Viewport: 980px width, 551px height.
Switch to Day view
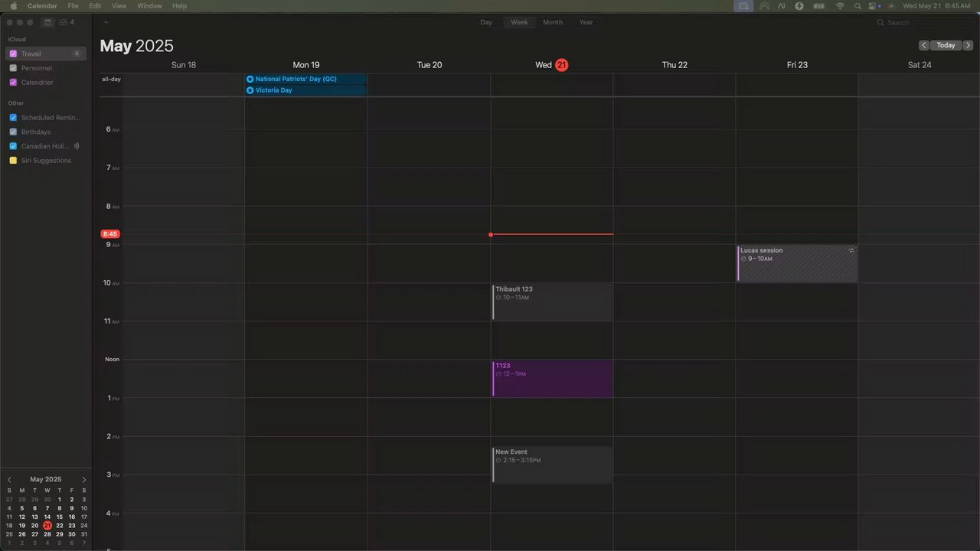(x=486, y=22)
